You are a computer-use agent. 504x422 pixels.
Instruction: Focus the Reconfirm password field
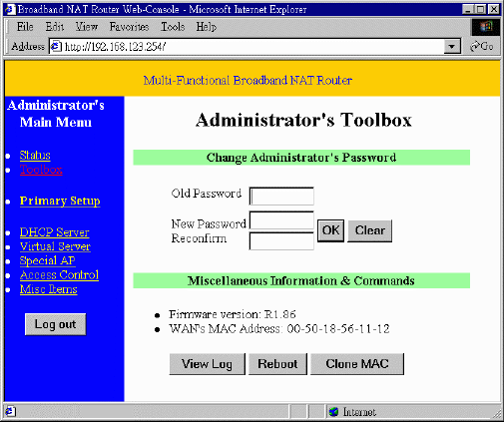tap(281, 241)
